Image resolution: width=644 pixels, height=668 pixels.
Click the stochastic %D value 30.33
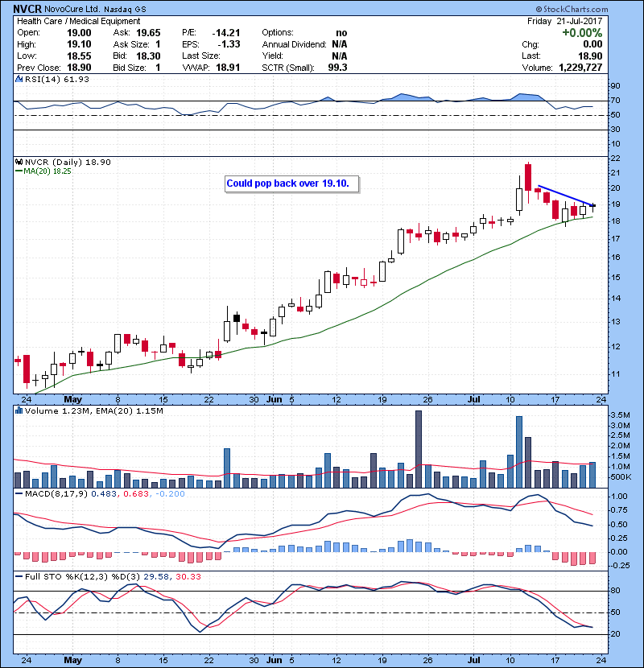(x=188, y=577)
